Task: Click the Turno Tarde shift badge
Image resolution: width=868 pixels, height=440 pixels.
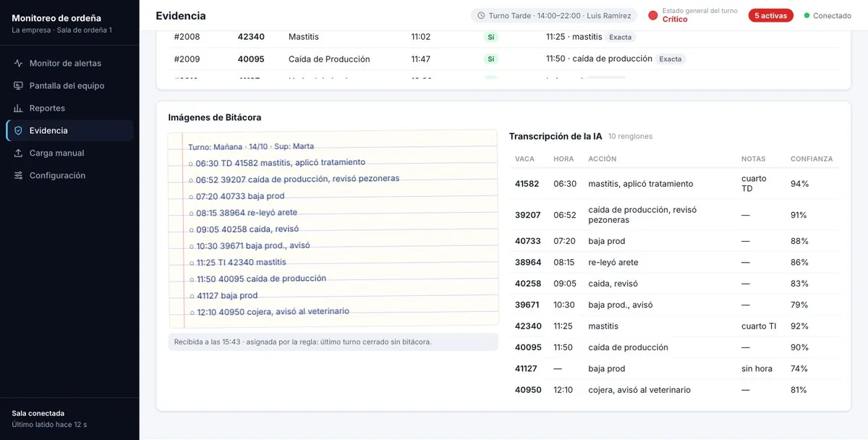Action: pyautogui.click(x=555, y=16)
